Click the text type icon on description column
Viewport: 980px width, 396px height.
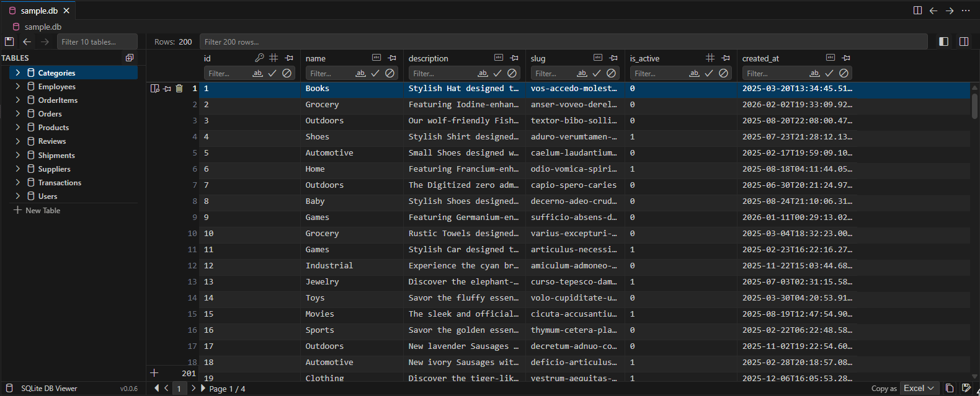(x=499, y=58)
